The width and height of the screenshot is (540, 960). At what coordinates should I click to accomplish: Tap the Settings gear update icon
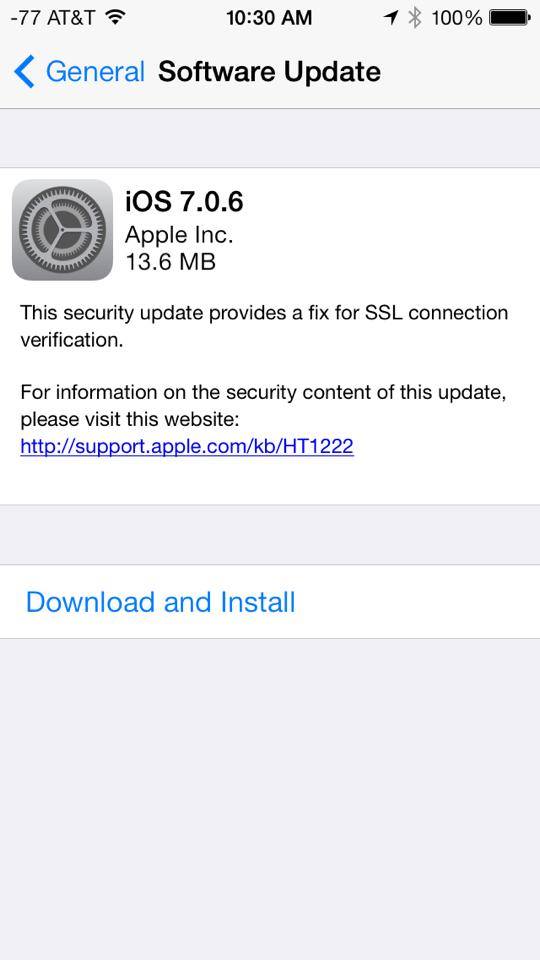point(62,230)
